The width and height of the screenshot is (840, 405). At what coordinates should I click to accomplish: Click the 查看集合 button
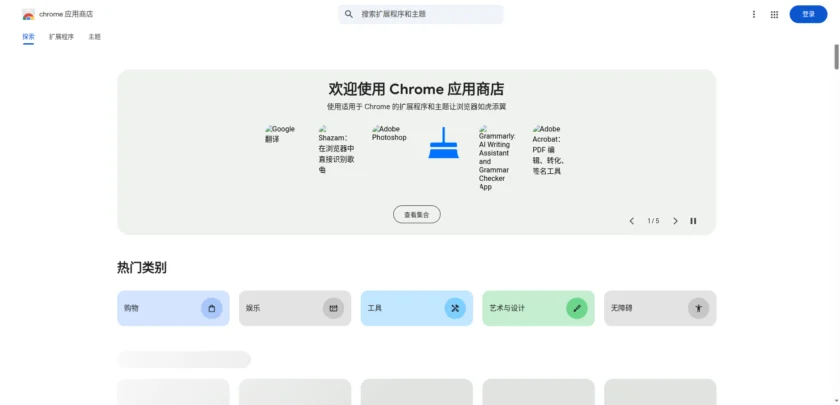click(x=417, y=214)
